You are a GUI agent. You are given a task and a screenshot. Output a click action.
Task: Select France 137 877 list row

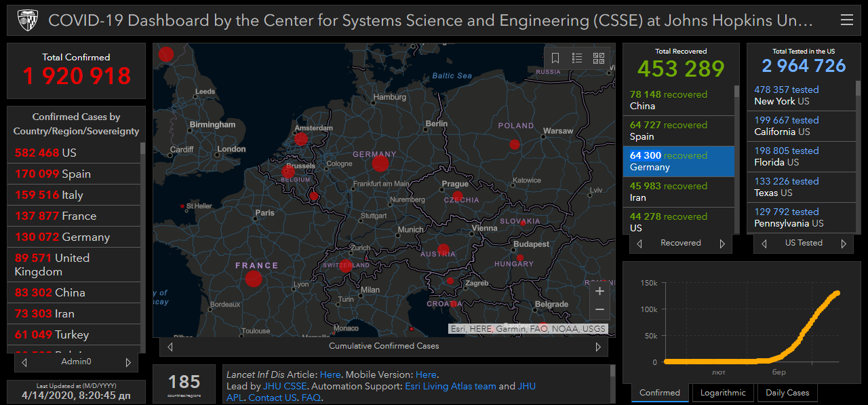(73, 216)
